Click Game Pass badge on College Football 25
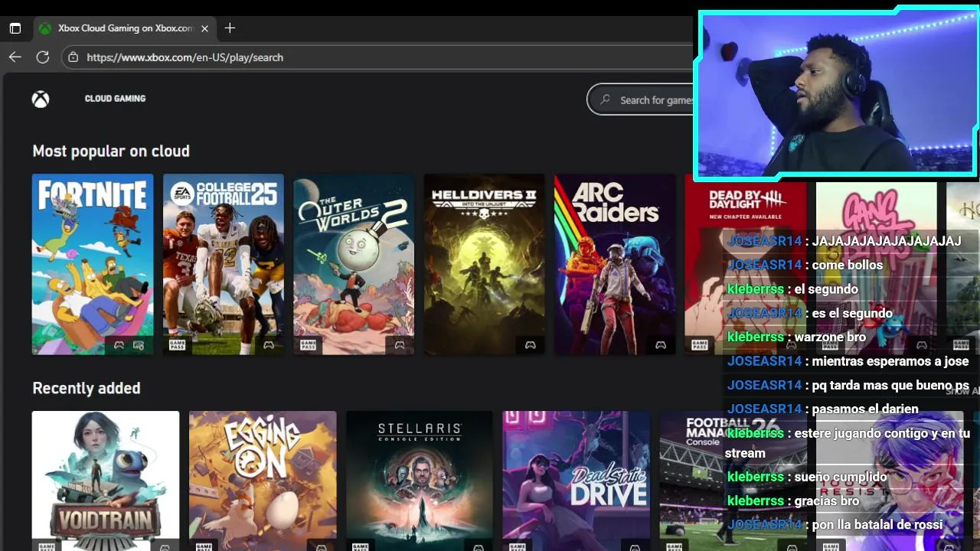Screen dimensions: 980x551 pos(178,345)
